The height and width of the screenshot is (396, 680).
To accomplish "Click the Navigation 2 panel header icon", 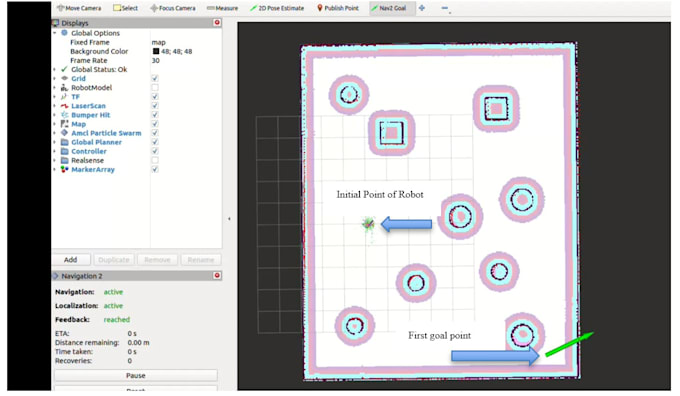I will (56, 276).
